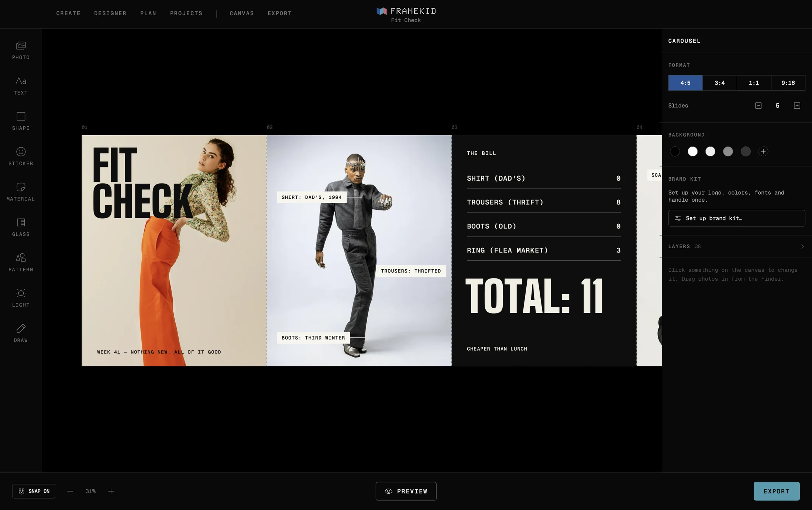Open the Projects menu
The height and width of the screenshot is (510, 812).
click(x=186, y=13)
